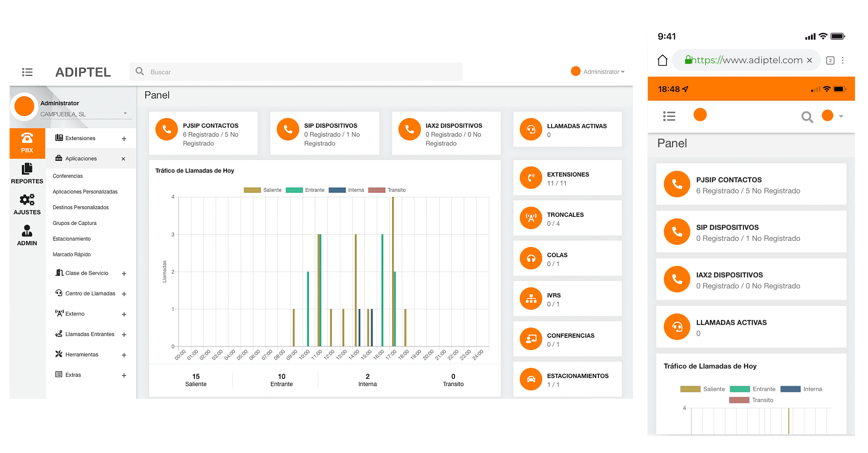
Task: Toggle Interna legend in desktop chart
Action: point(346,190)
